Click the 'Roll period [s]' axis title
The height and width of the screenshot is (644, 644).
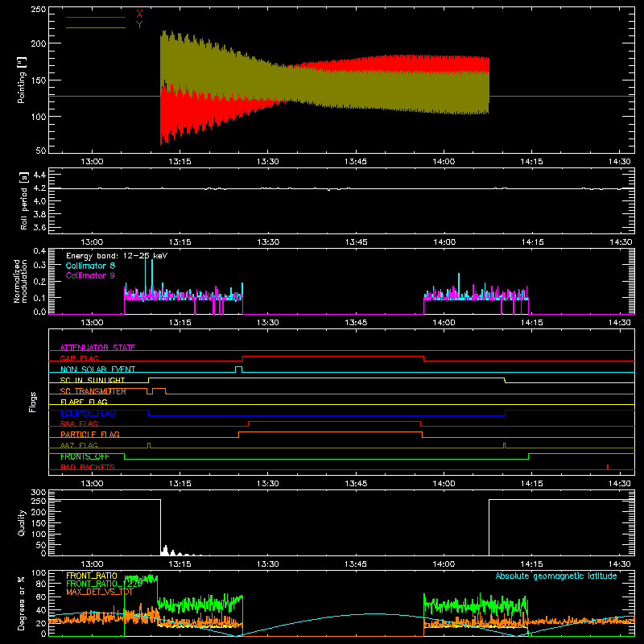(x=24, y=201)
